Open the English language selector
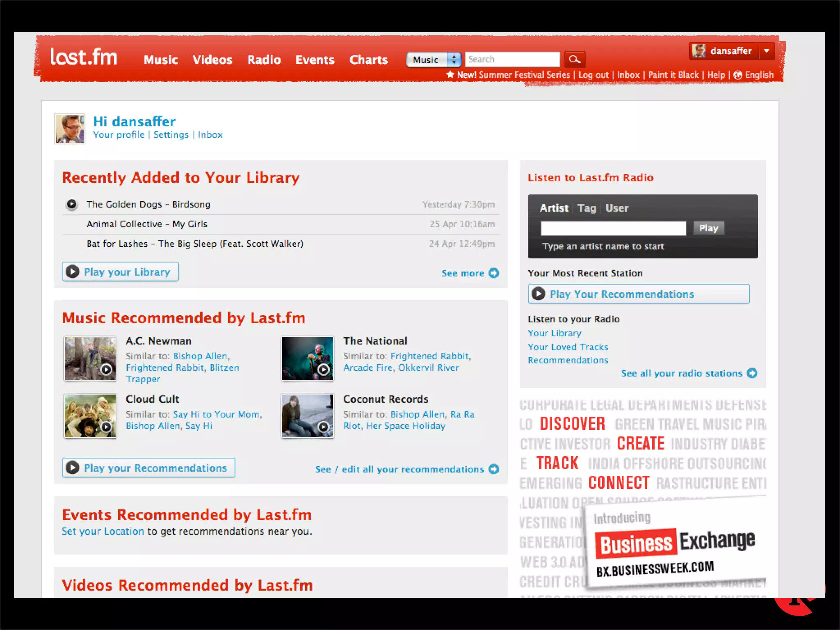The width and height of the screenshot is (840, 630). (x=759, y=75)
